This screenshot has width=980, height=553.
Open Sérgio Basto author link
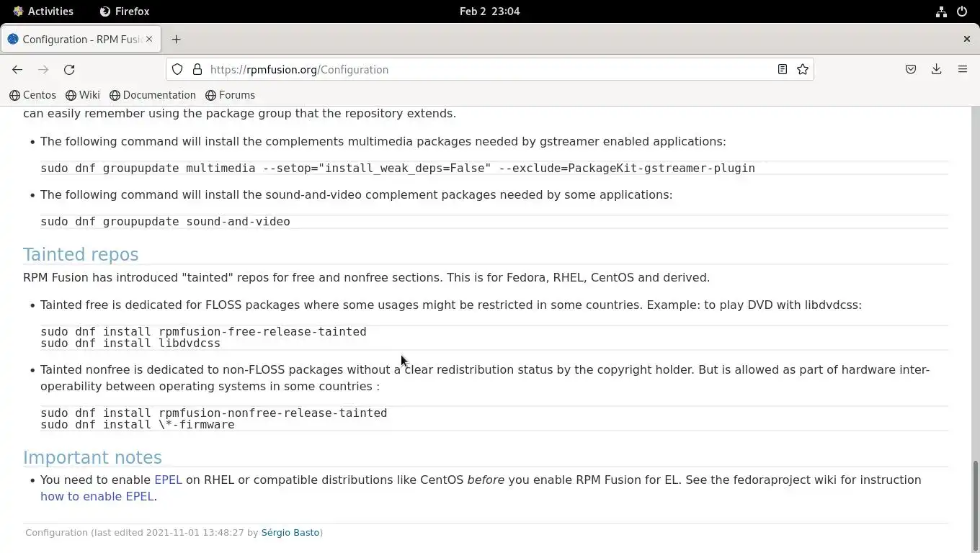pyautogui.click(x=290, y=533)
